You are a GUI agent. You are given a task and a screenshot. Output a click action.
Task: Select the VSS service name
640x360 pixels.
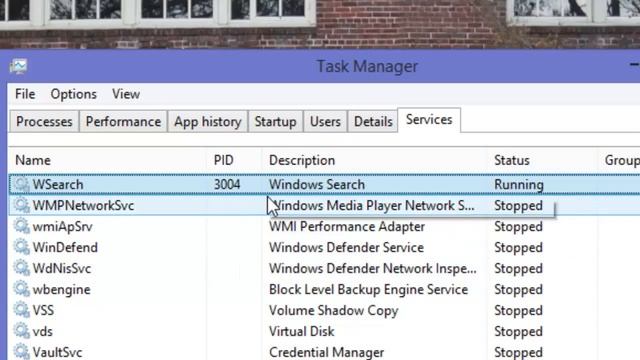point(43,311)
